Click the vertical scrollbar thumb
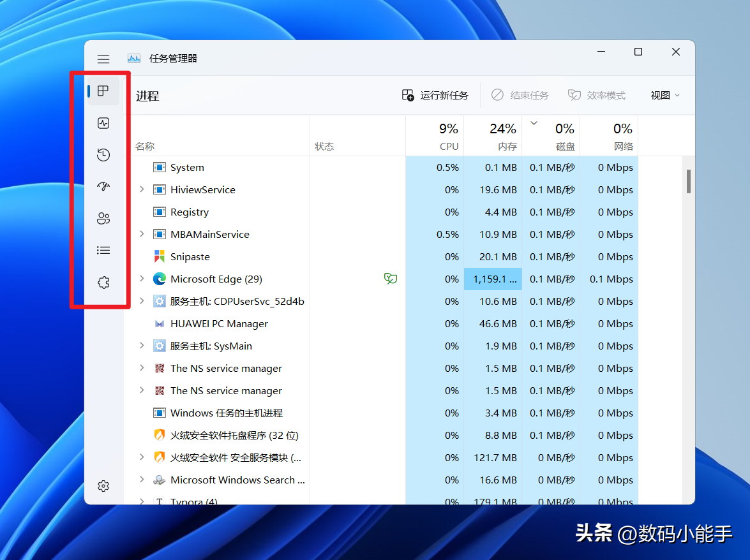Viewport: 750px width, 560px height. [x=689, y=181]
